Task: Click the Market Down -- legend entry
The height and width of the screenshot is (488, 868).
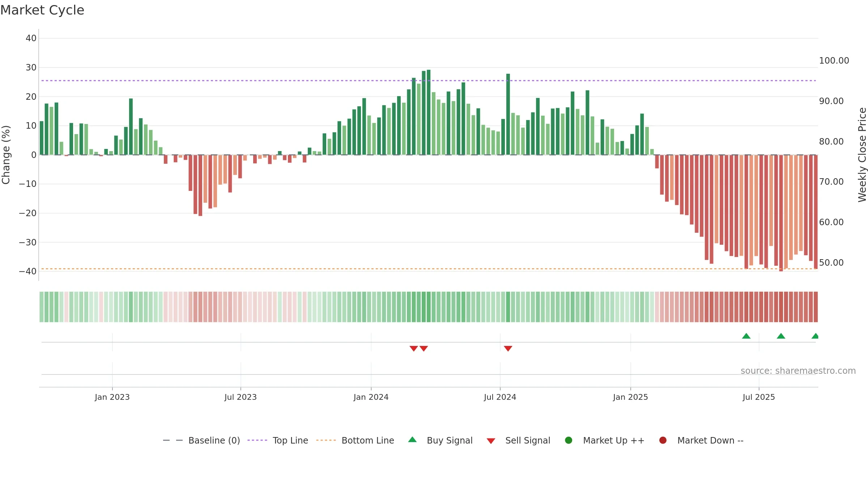Action: coord(701,440)
